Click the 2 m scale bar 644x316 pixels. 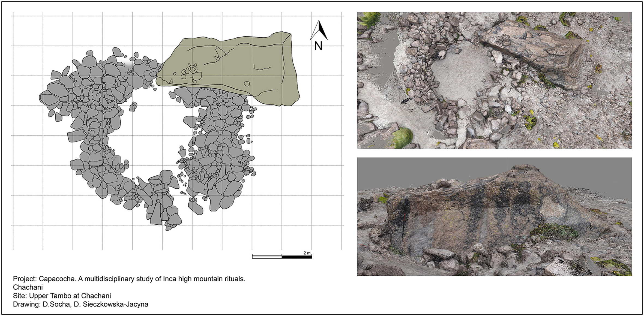click(282, 256)
